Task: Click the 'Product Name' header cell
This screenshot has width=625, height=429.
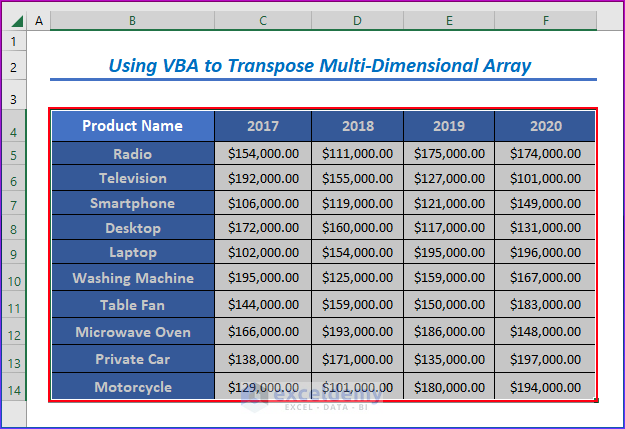Action: [133, 126]
